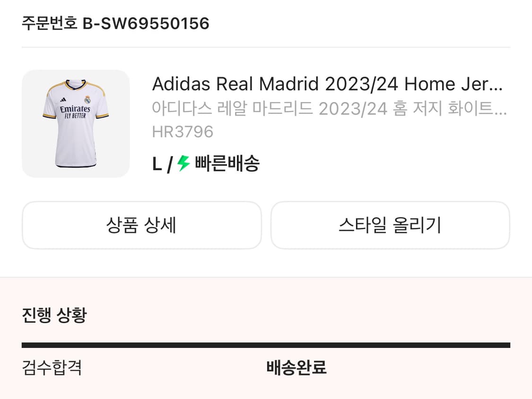Click the 스타일 올리기 button
Viewport: 532px width, 399px height.
pyautogui.click(x=391, y=225)
